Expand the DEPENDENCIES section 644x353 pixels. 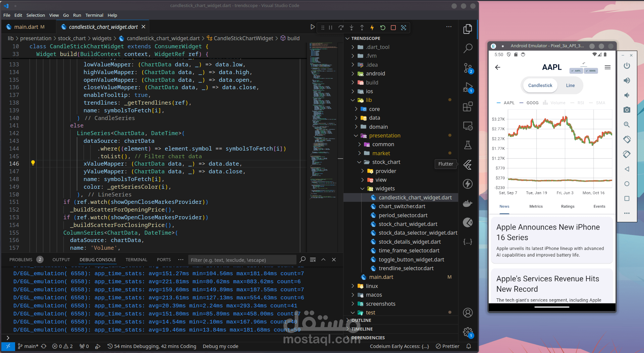(368, 338)
